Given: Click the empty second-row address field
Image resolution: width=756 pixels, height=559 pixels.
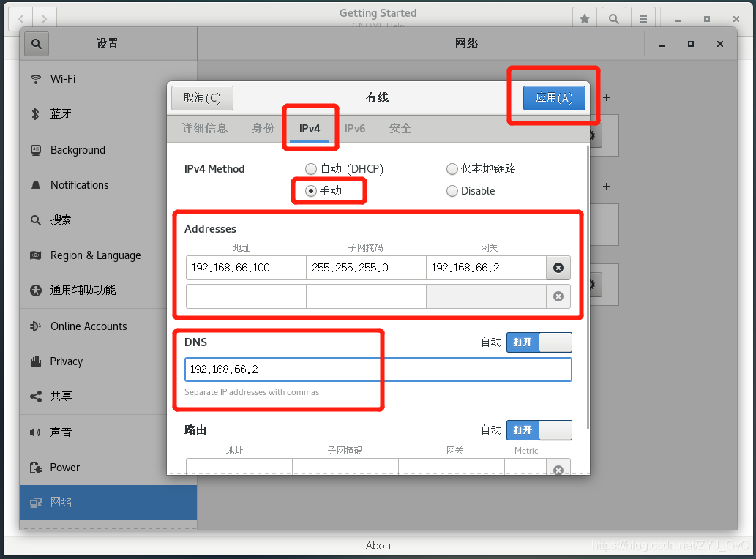Looking at the screenshot, I should tap(246, 296).
